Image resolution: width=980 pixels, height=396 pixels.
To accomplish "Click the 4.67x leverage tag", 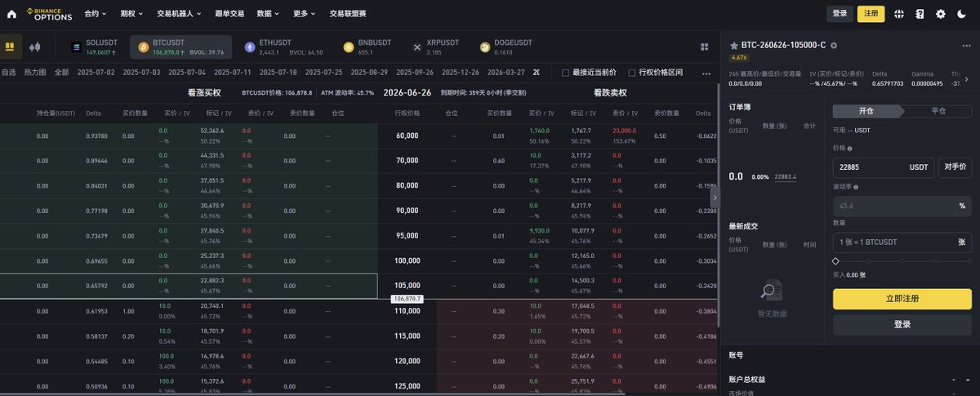I will [738, 58].
